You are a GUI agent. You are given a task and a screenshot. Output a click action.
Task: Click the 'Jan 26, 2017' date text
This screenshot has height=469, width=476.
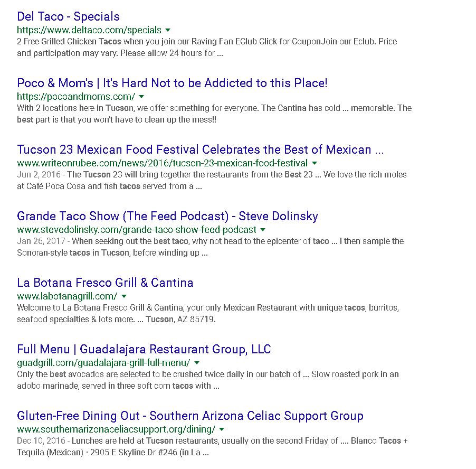[41, 241]
